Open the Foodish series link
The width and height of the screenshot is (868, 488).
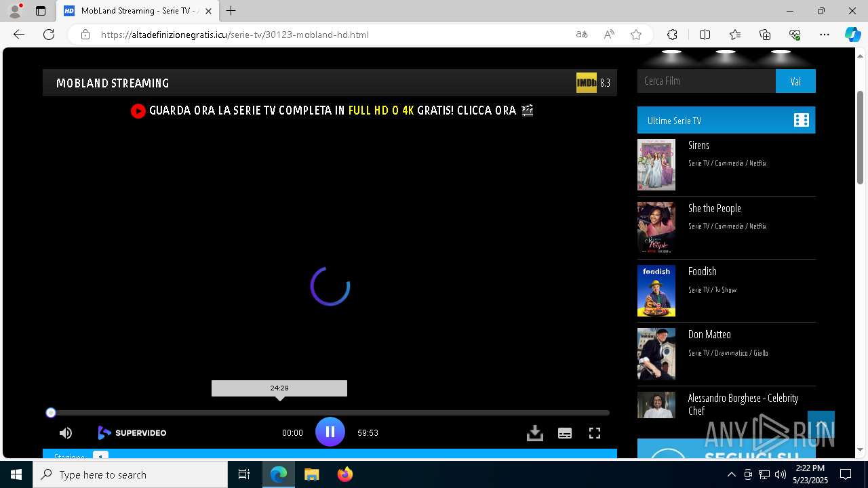[x=703, y=271]
